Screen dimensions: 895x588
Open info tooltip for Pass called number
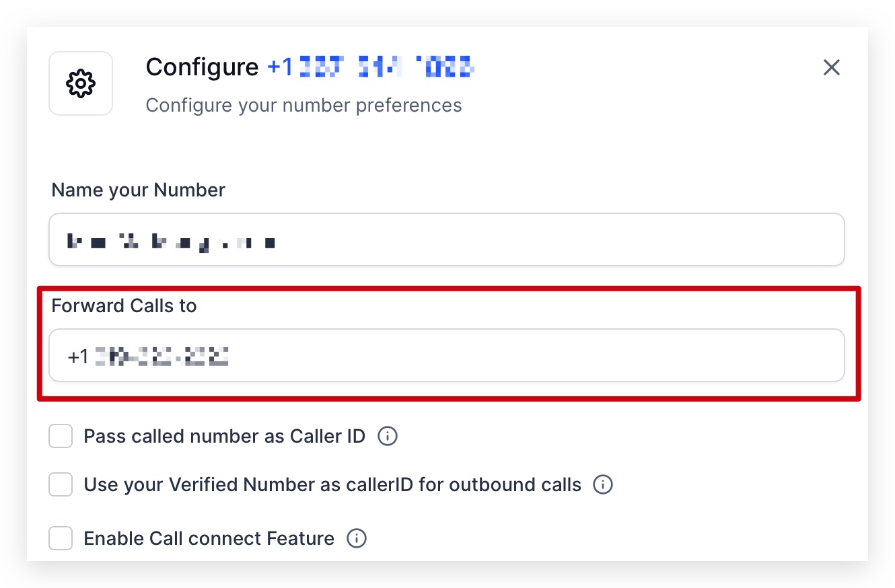click(x=388, y=436)
